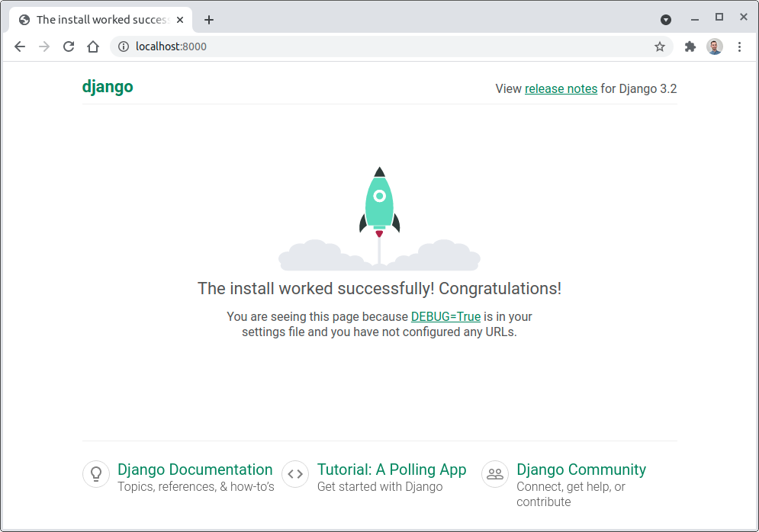Click 'Topics, references, & how-to's' text
Screen dimensions: 759x532
point(195,486)
